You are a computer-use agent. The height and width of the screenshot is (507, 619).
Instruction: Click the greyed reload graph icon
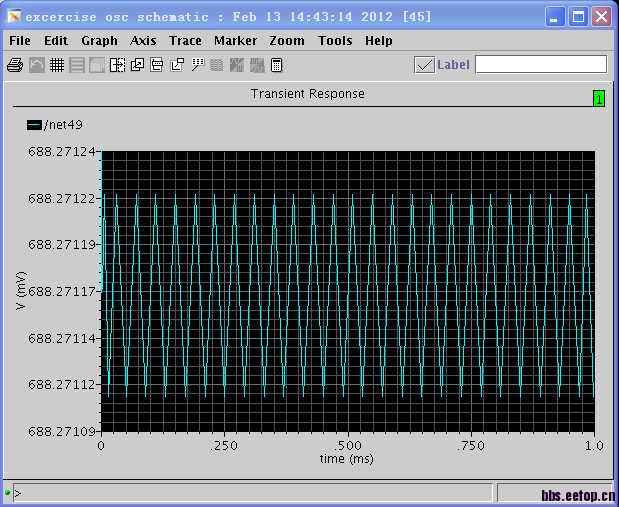[x=36, y=65]
